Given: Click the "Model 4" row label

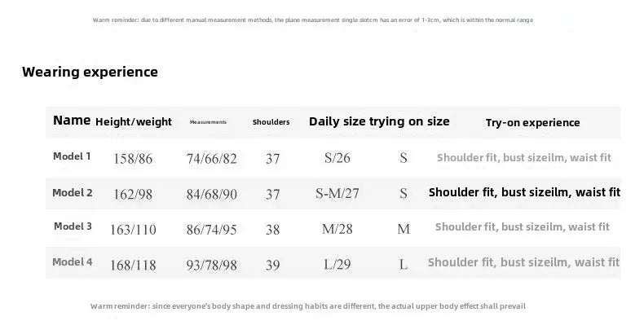Looking at the screenshot, I should (72, 262).
